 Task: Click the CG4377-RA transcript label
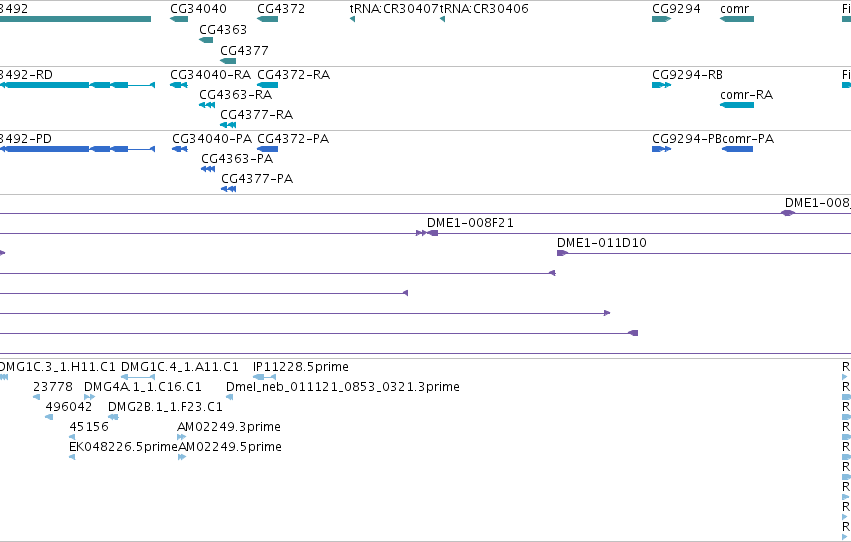(257, 114)
